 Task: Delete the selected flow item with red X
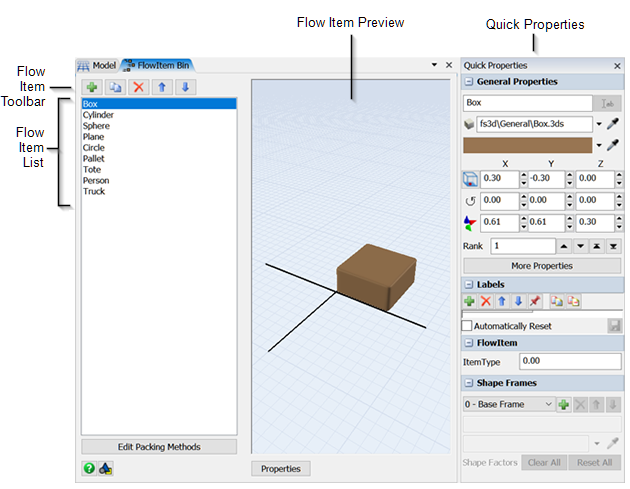tap(139, 87)
